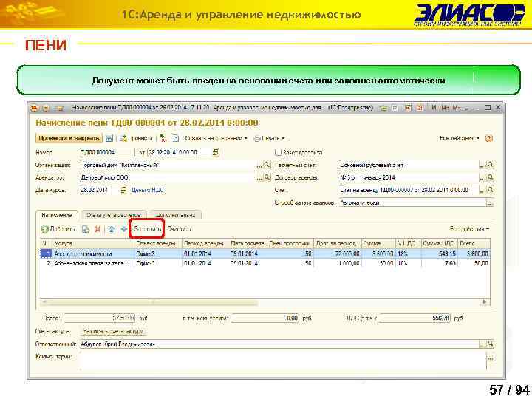Open the selection ellipsis for Расчетный счет
This screenshot has width=532, height=399.
click(x=482, y=166)
